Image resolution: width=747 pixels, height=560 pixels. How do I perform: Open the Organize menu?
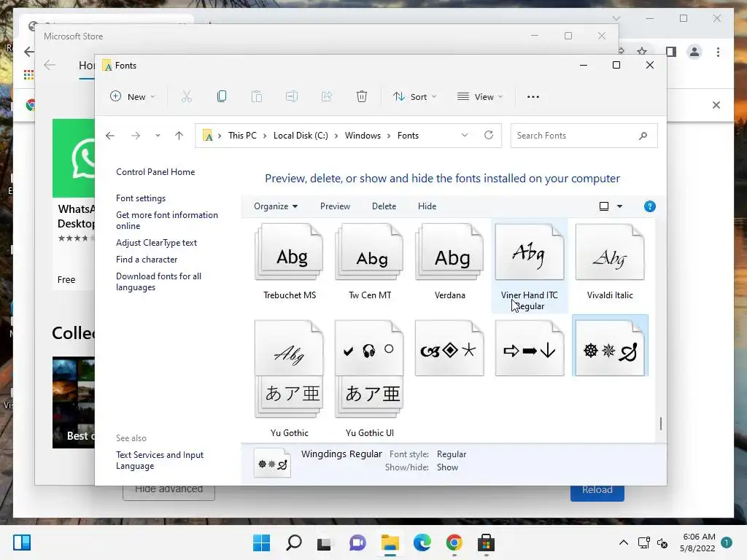pos(275,206)
